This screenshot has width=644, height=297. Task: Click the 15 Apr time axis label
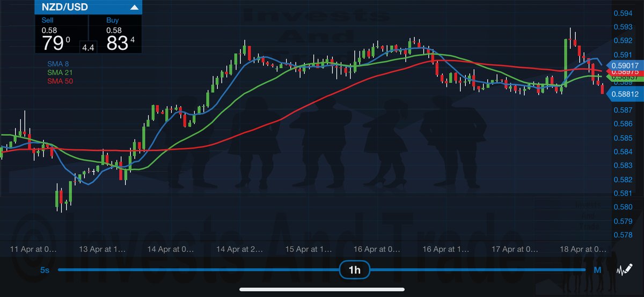(308, 249)
